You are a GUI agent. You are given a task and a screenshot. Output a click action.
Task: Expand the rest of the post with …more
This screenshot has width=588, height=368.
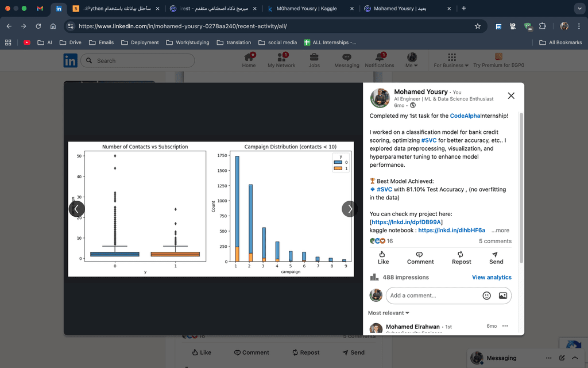pyautogui.click(x=500, y=230)
